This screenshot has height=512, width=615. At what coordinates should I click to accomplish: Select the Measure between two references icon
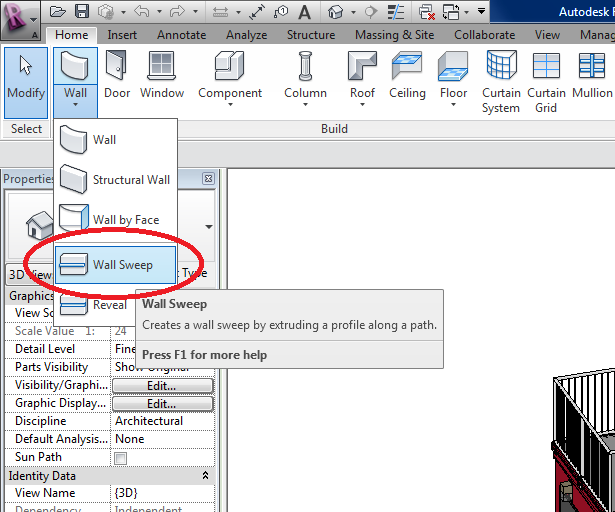[x=257, y=12]
